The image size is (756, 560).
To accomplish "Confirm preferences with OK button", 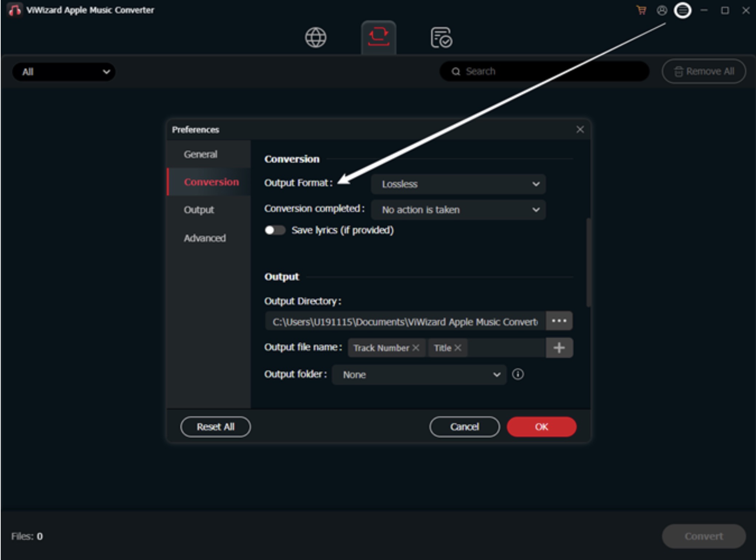I will point(541,427).
